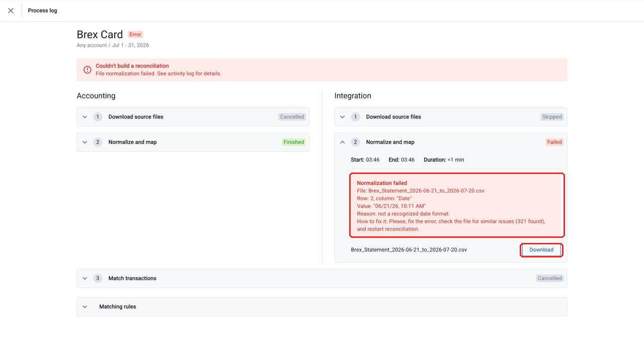Click the 'How to fix it' instruction text
Screen dimensions: 644x346
coord(451,225)
